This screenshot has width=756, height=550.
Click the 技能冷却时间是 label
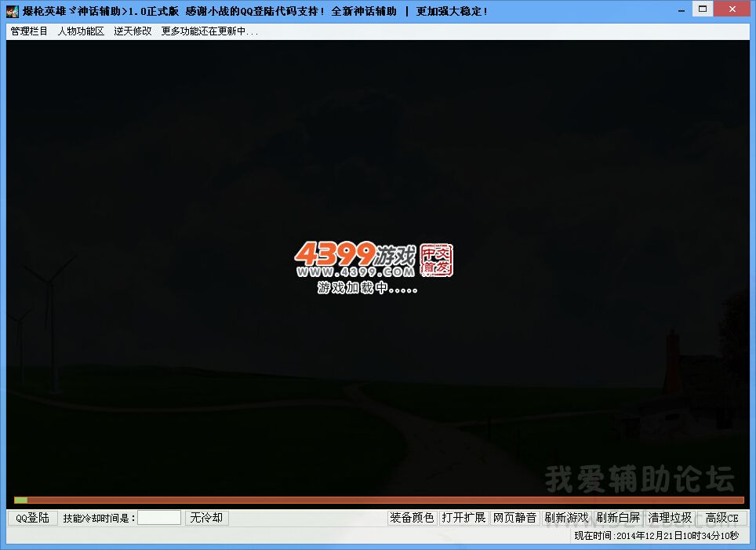click(99, 518)
